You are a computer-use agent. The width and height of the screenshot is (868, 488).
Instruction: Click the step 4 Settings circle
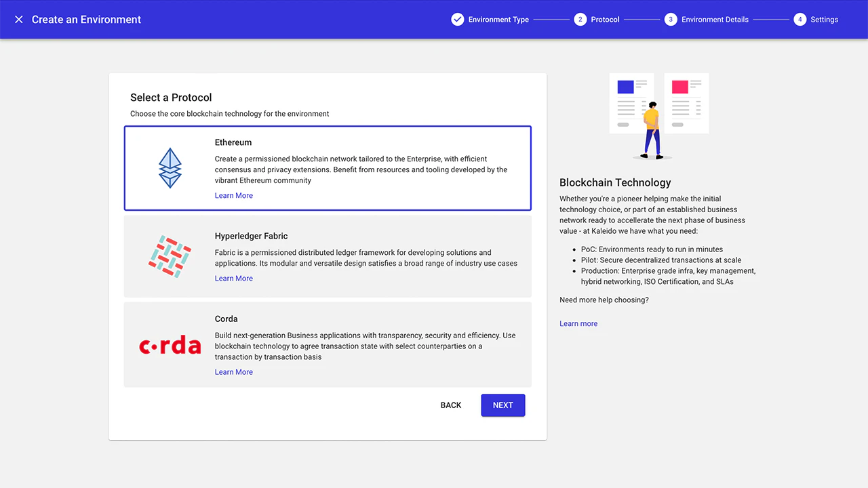(x=800, y=20)
